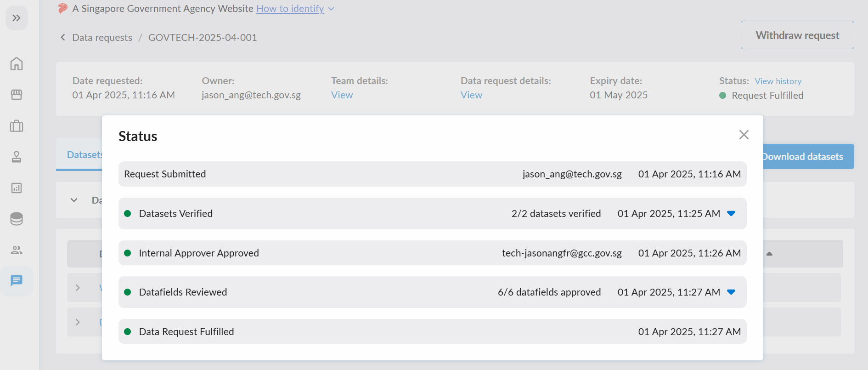Click the Internal Approver Approved row
Image resolution: width=868 pixels, height=370 pixels.
click(433, 253)
